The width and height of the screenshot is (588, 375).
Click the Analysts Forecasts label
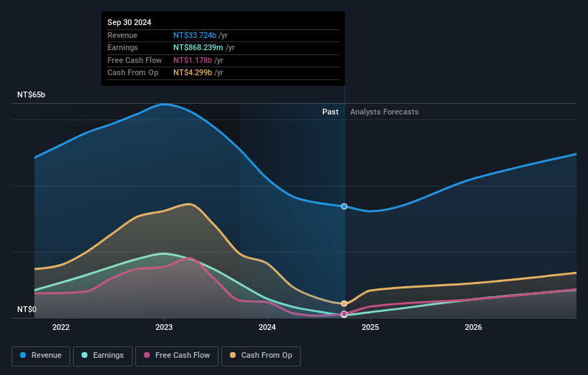coord(385,112)
